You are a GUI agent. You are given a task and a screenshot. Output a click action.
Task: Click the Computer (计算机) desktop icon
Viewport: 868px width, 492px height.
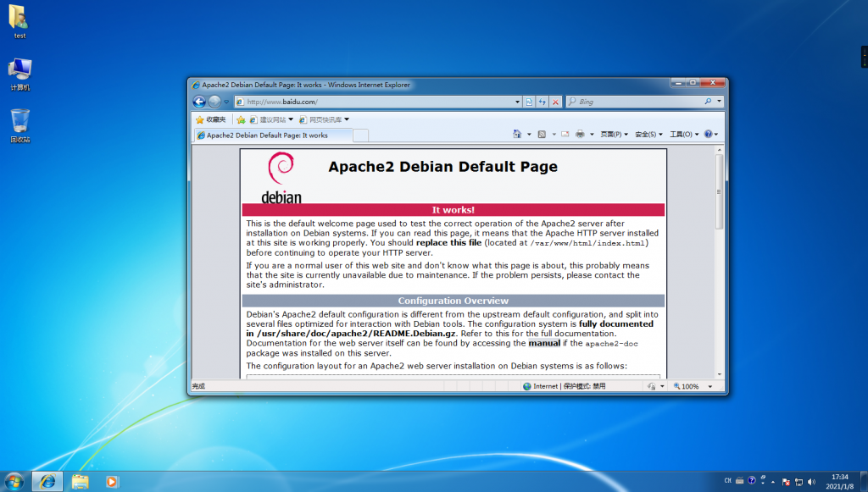(20, 74)
